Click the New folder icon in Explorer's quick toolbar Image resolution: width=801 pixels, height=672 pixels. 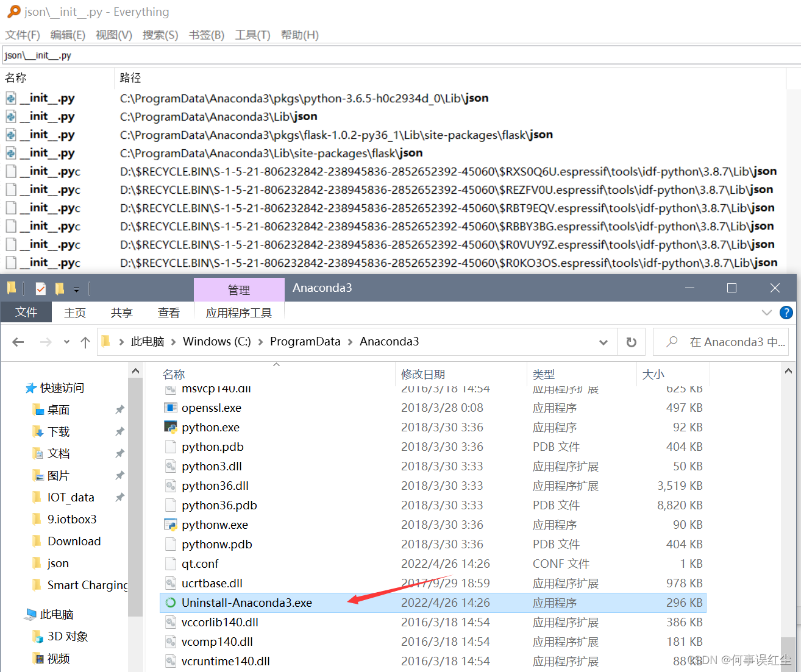click(x=59, y=288)
